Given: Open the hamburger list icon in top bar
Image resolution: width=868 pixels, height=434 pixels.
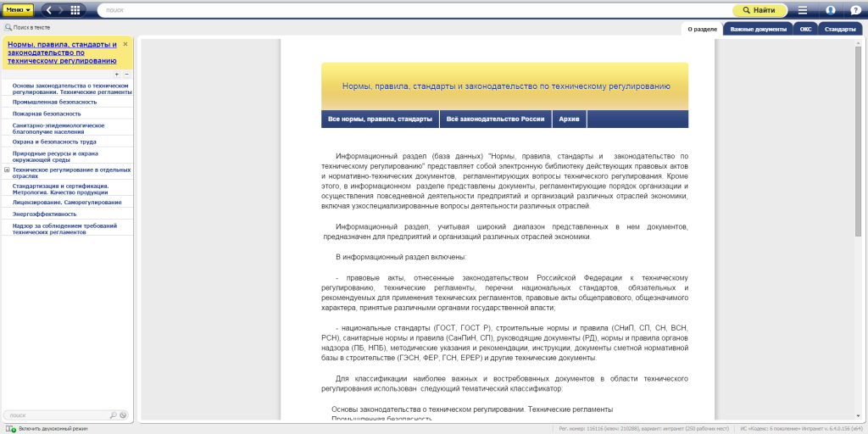Looking at the screenshot, I should coord(803,10).
